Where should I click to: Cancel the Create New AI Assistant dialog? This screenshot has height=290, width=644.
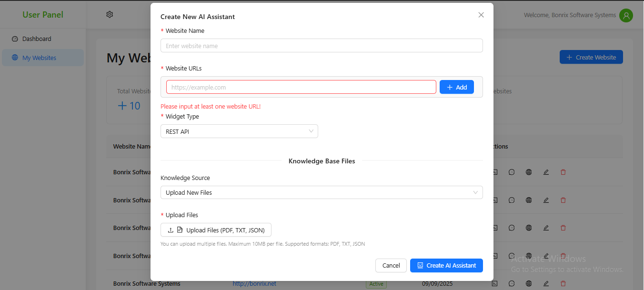(391, 265)
